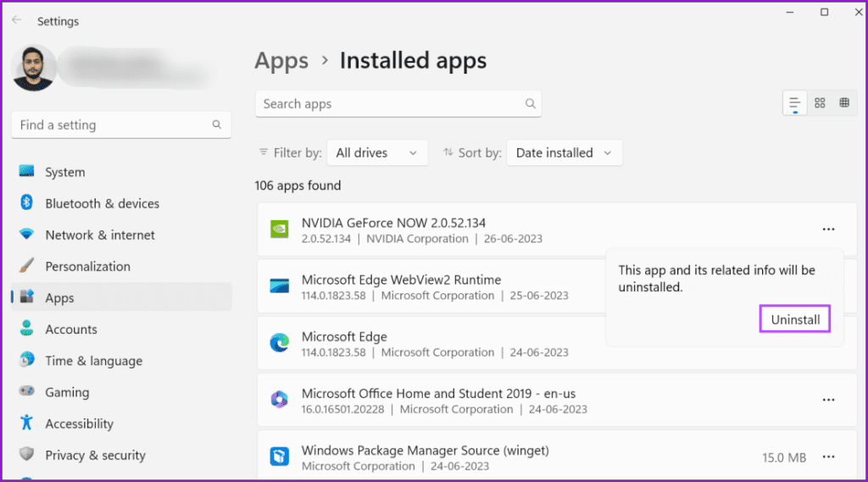Open Network & internet settings
The image size is (868, 482).
click(121, 235)
